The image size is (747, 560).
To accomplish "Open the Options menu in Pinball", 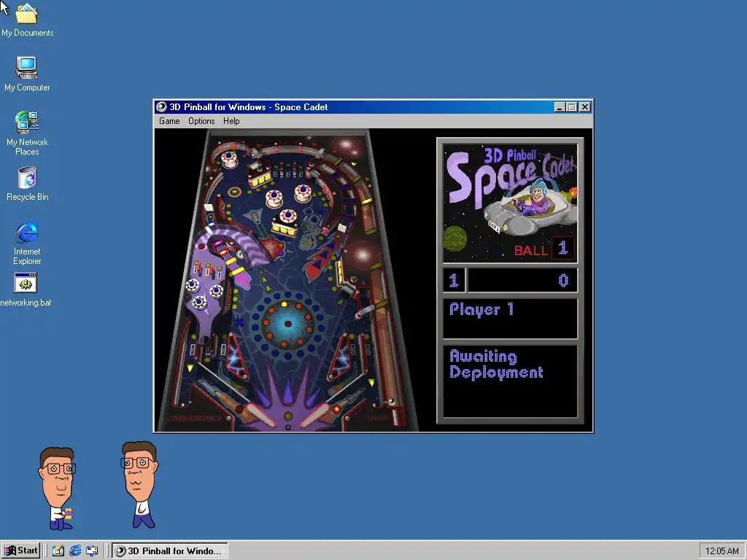I will 201,121.
